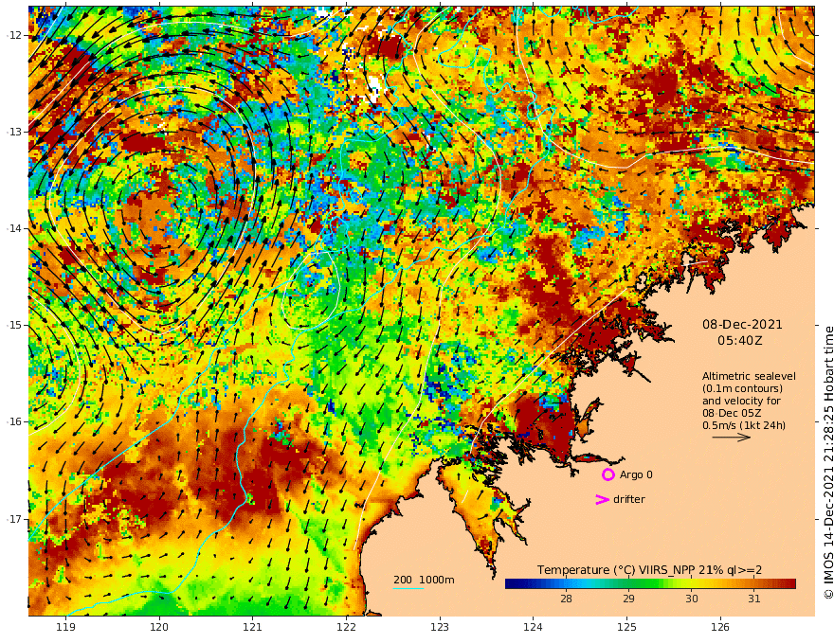Click longitude label 119 on the axis
Viewport: 834px width, 644px height.
click(x=65, y=627)
